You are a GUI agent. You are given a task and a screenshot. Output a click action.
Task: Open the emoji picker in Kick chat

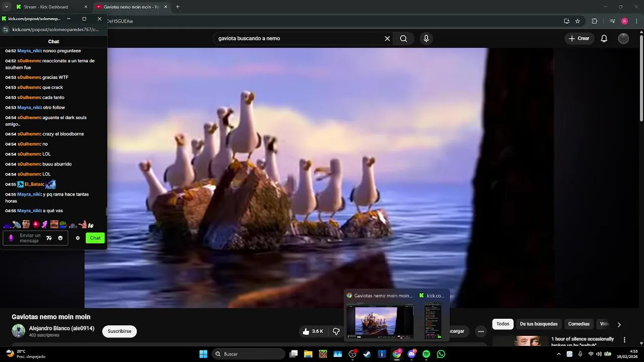pyautogui.click(x=60, y=238)
